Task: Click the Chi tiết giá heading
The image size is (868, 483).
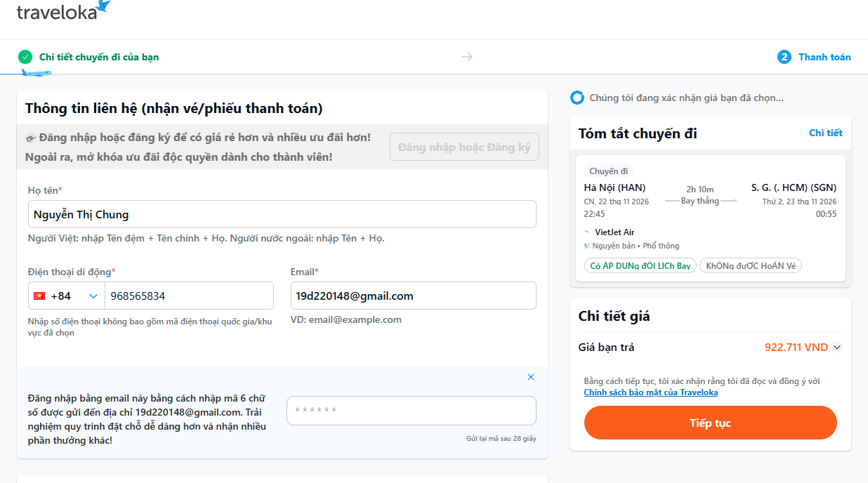Action: coord(614,316)
